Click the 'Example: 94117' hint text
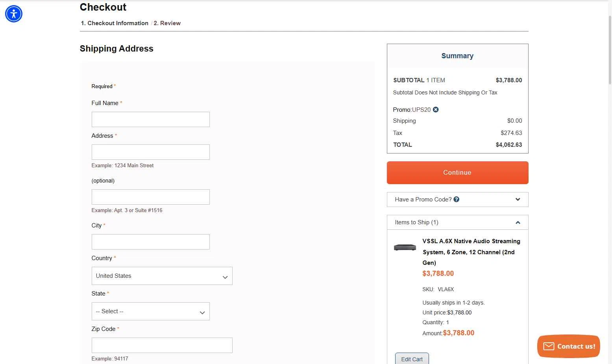612x364 pixels. tap(110, 358)
